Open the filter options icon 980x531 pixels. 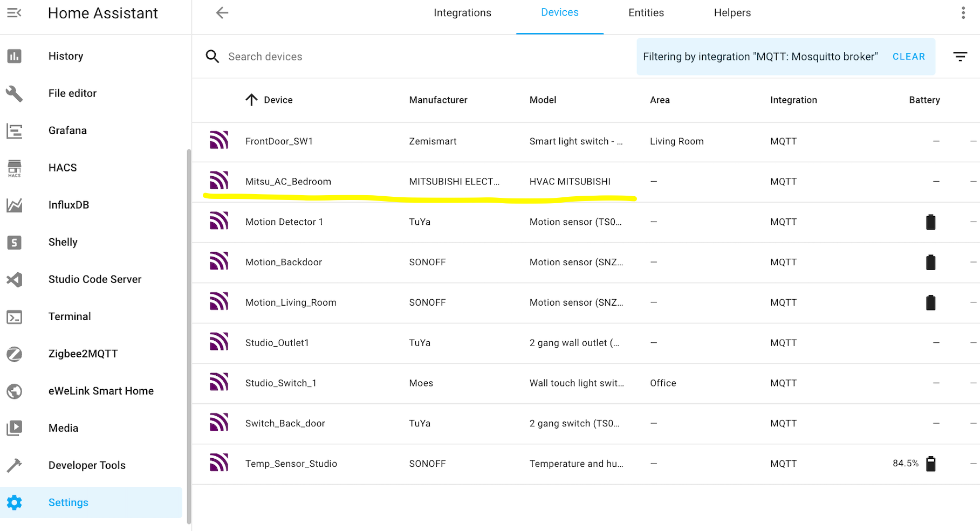coord(960,57)
